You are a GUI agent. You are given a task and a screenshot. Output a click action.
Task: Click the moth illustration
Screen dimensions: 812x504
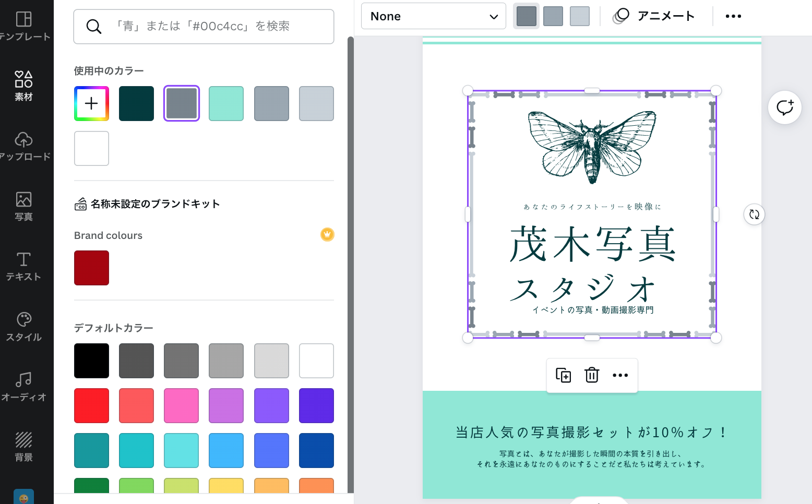click(592, 148)
